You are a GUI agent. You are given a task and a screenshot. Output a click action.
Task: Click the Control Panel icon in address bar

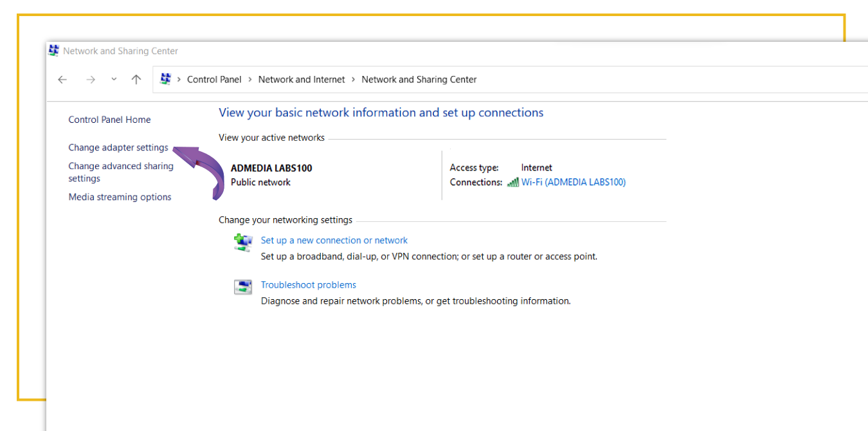(x=166, y=79)
